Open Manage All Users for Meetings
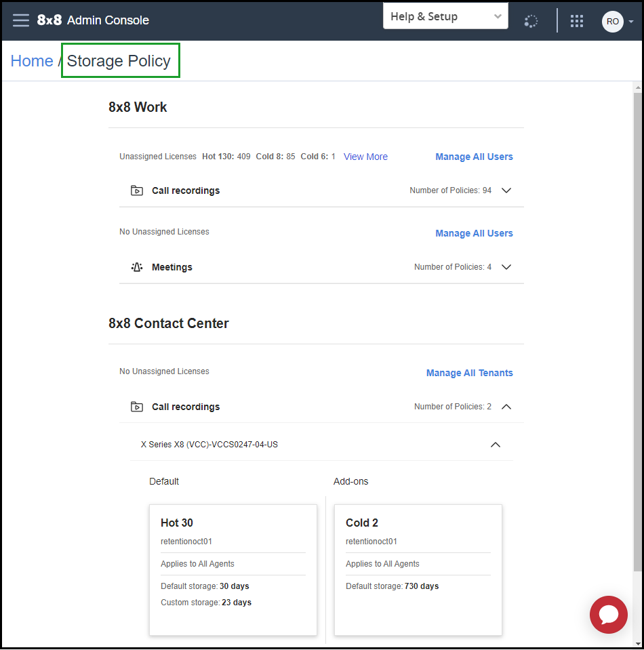Viewport: 644px width, 650px height. click(474, 233)
